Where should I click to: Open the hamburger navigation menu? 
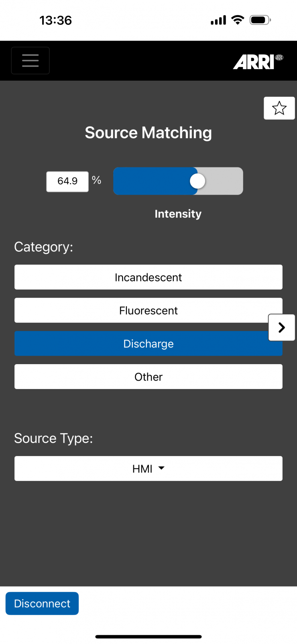[x=31, y=61]
